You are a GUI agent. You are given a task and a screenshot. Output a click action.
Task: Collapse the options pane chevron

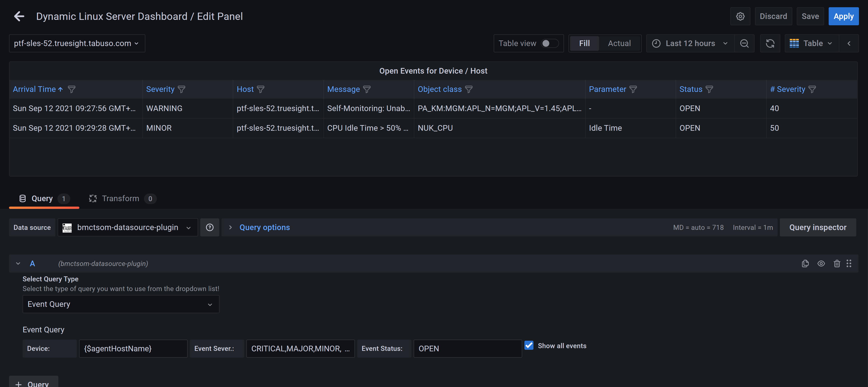[849, 43]
